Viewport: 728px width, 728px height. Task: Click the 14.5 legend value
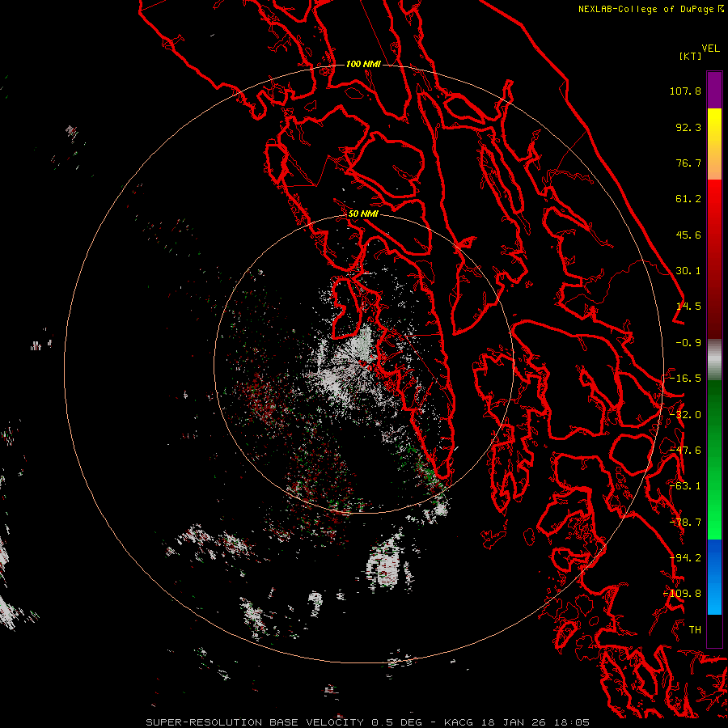point(688,307)
